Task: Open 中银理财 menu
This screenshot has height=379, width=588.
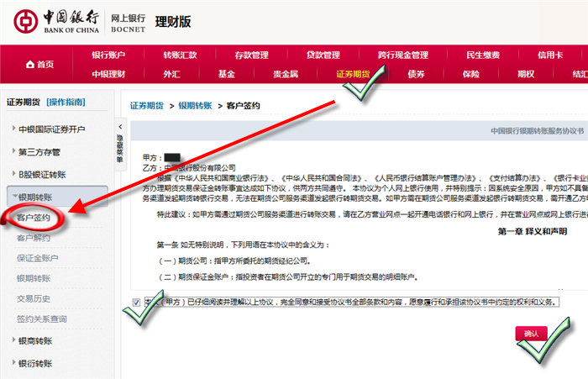Action: pos(108,74)
